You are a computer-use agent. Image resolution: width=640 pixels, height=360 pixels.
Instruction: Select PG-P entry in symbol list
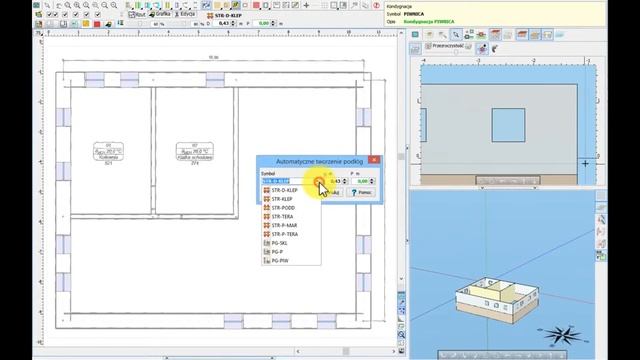click(x=291, y=252)
